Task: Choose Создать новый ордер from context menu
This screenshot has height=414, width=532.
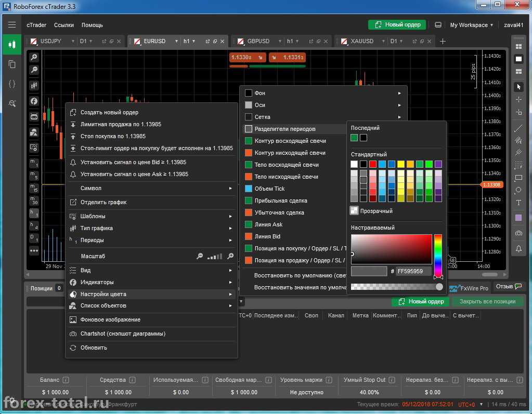Action: pyautogui.click(x=109, y=112)
